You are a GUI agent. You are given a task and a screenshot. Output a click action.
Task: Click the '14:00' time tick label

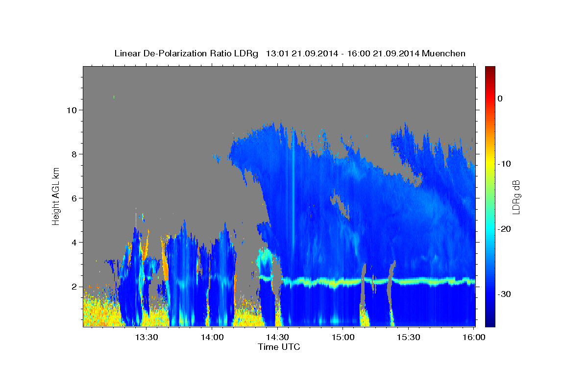click(212, 337)
